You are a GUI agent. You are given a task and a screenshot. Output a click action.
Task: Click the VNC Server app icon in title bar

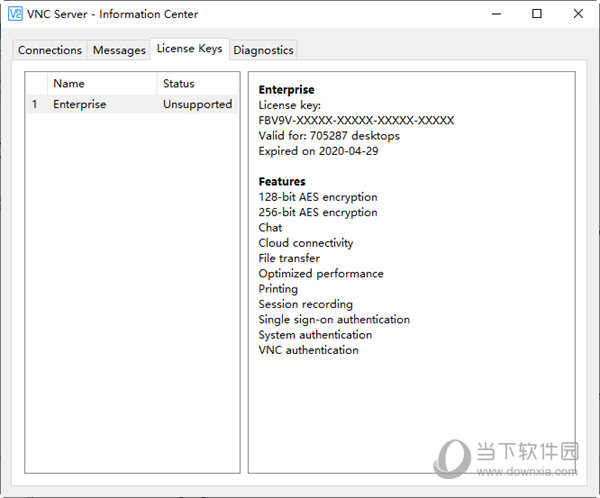pyautogui.click(x=15, y=14)
